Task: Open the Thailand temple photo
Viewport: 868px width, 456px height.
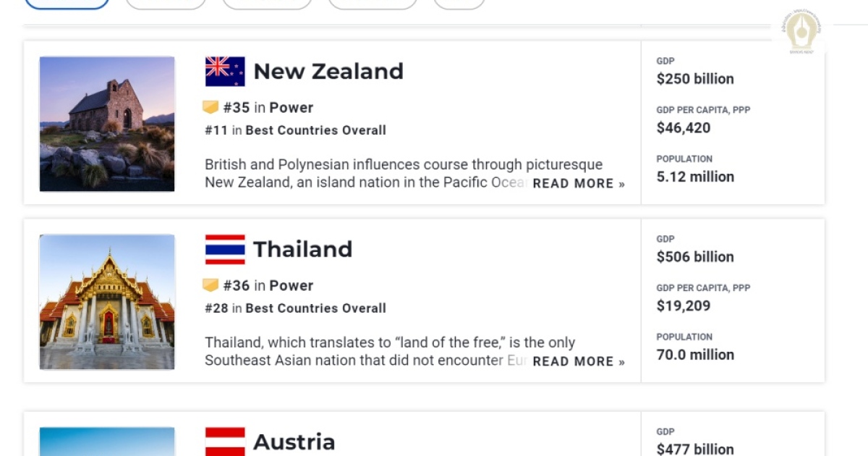Action: pos(107,302)
